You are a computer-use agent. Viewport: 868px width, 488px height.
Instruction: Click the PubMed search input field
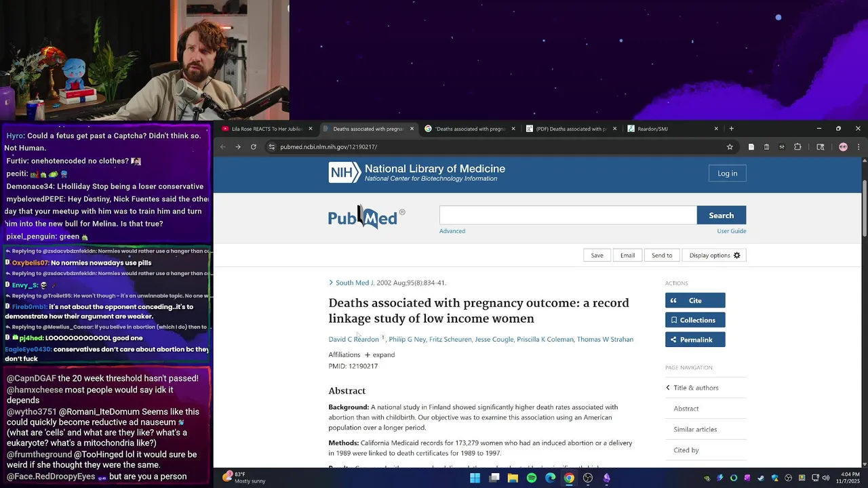click(x=568, y=216)
